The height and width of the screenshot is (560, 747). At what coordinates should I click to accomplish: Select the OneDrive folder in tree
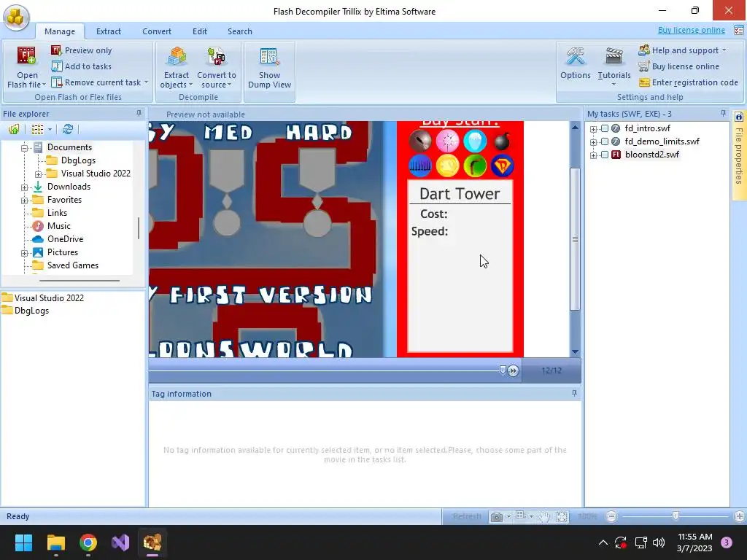point(65,239)
